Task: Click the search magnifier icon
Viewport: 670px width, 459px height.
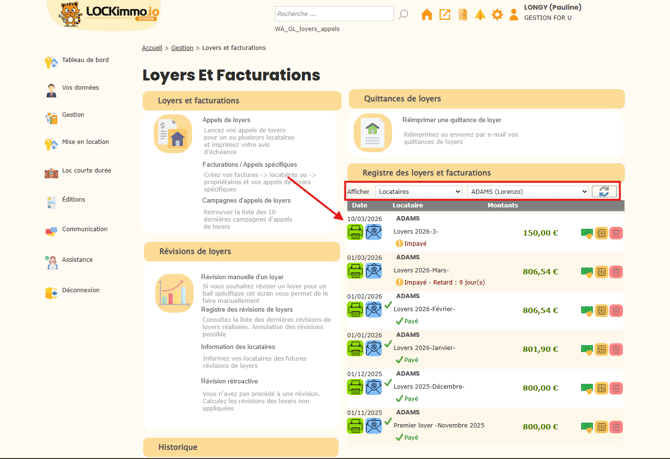Action: [404, 15]
